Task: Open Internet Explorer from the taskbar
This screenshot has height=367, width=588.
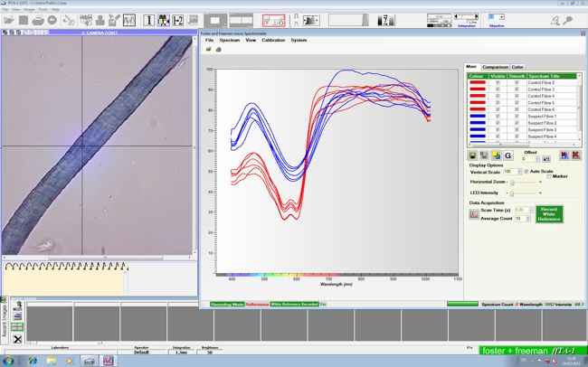Action: (x=33, y=360)
